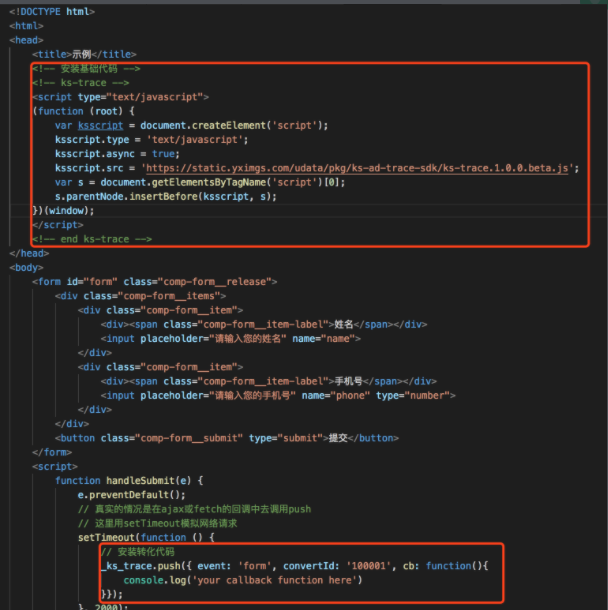Click the 安装转化代码 comment
This screenshot has width=608, height=610.
pyautogui.click(x=138, y=551)
